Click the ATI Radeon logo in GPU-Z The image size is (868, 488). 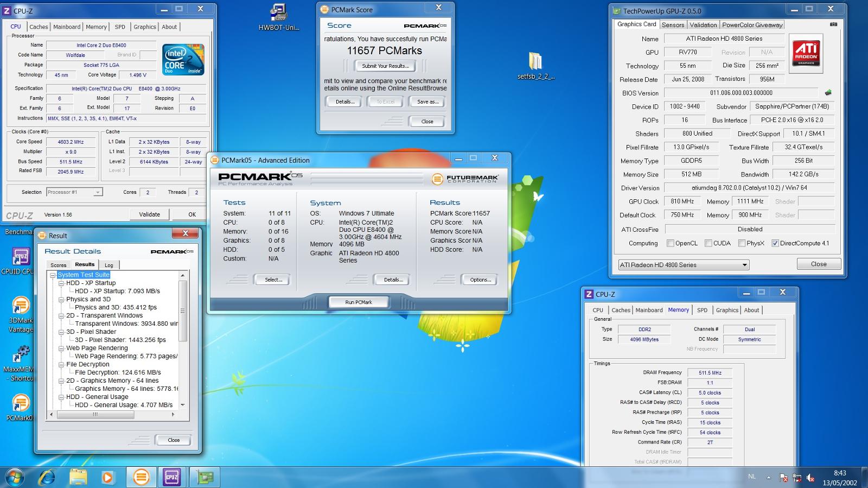[x=806, y=53]
